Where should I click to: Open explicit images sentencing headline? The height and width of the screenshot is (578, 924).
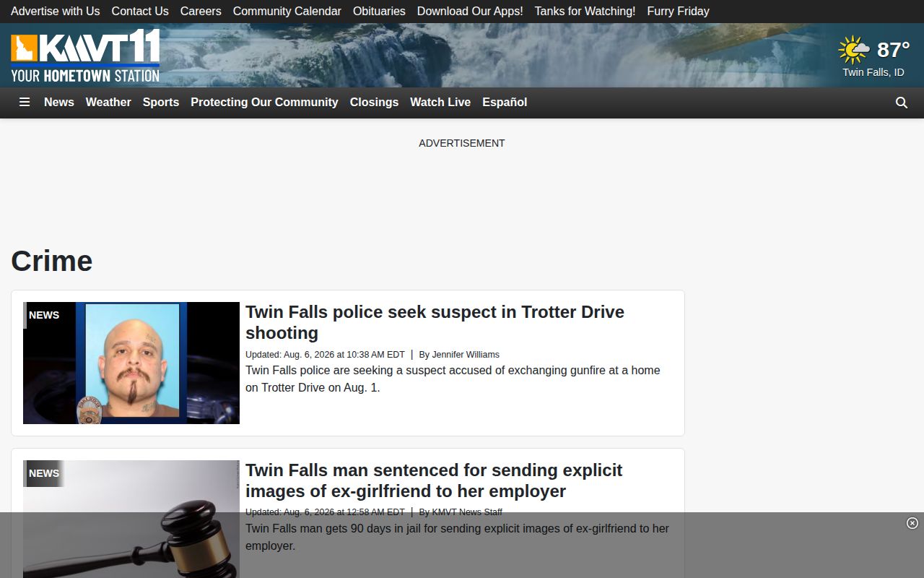click(434, 480)
